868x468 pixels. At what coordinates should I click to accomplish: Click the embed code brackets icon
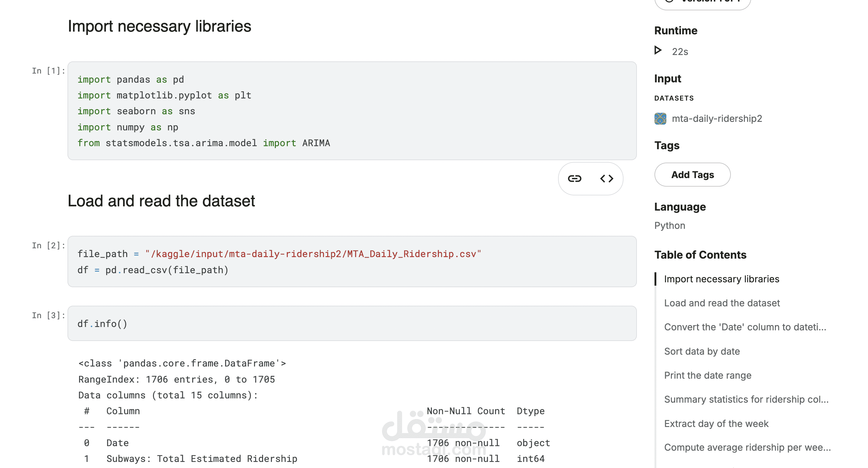[x=606, y=178]
